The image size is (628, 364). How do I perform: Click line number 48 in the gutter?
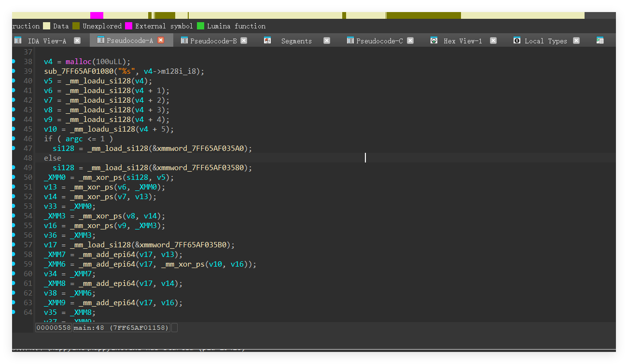point(28,158)
